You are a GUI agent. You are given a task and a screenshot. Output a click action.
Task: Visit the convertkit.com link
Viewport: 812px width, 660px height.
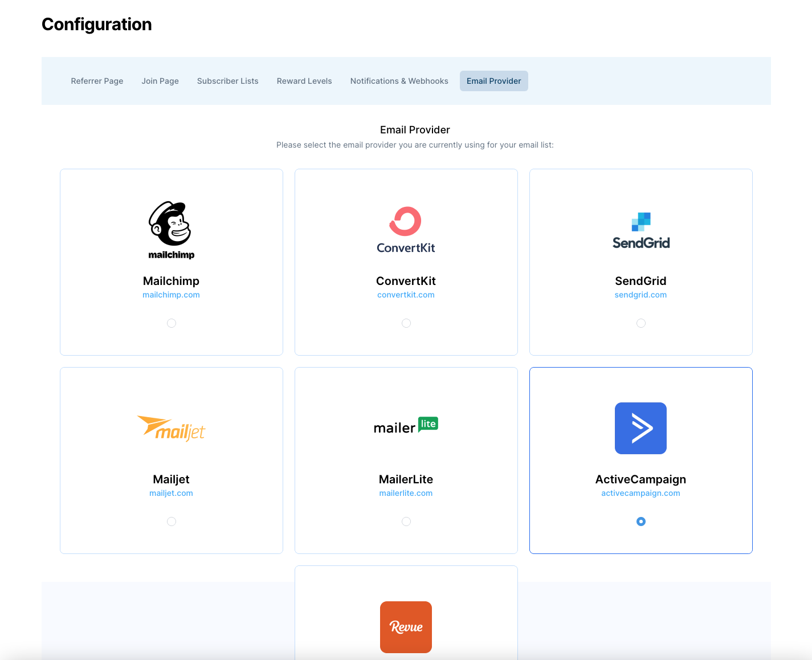pos(406,295)
